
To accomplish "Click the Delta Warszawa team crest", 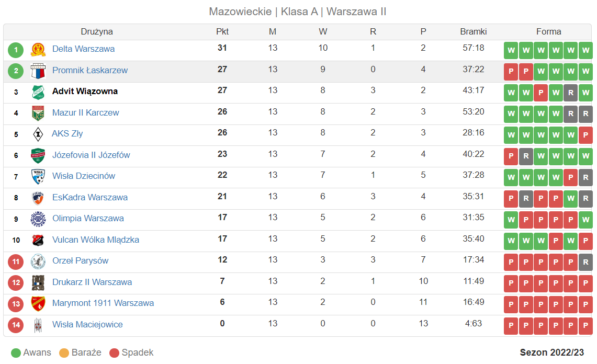I will click(38, 50).
